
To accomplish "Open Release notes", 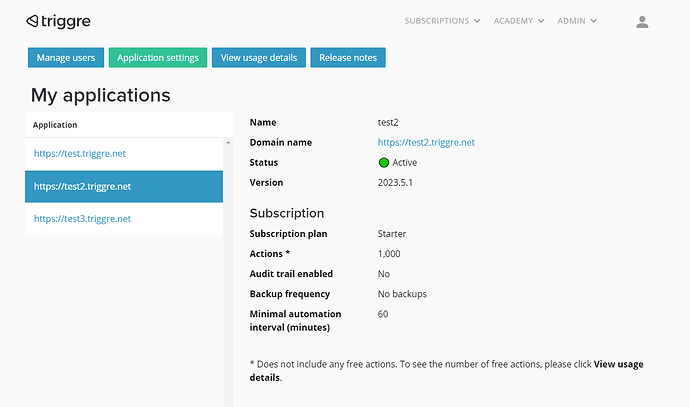I will click(x=348, y=58).
